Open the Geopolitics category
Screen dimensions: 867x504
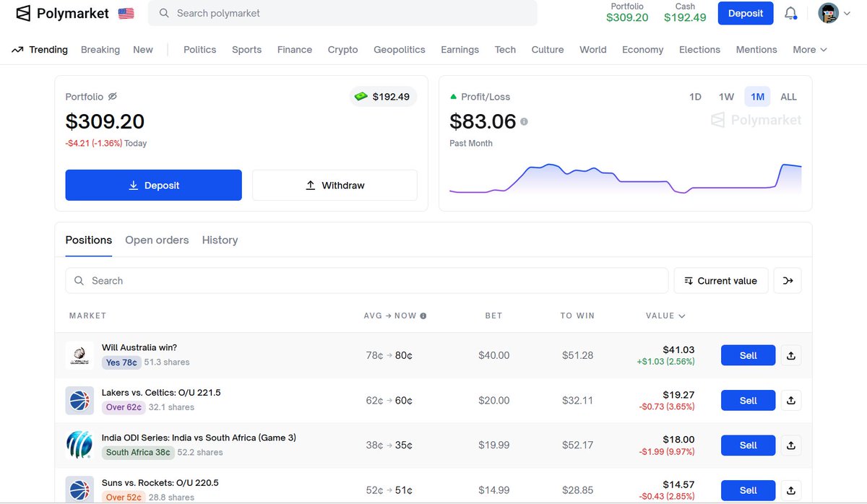point(400,50)
